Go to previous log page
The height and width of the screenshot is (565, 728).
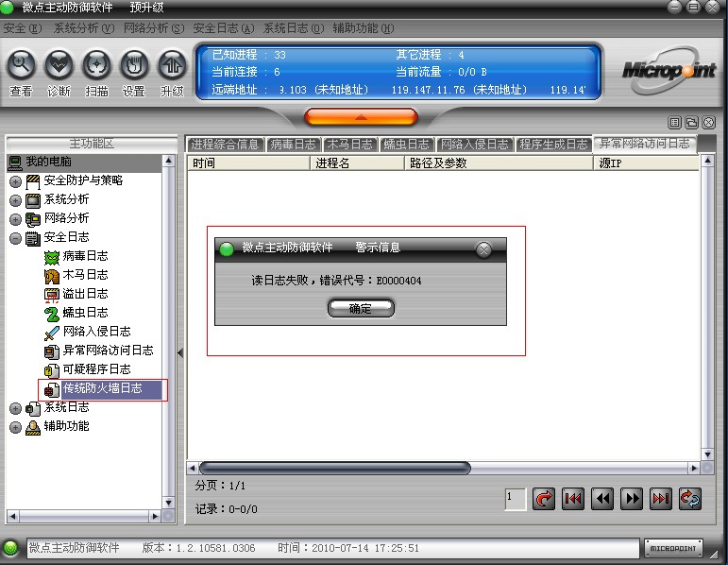pyautogui.click(x=602, y=499)
